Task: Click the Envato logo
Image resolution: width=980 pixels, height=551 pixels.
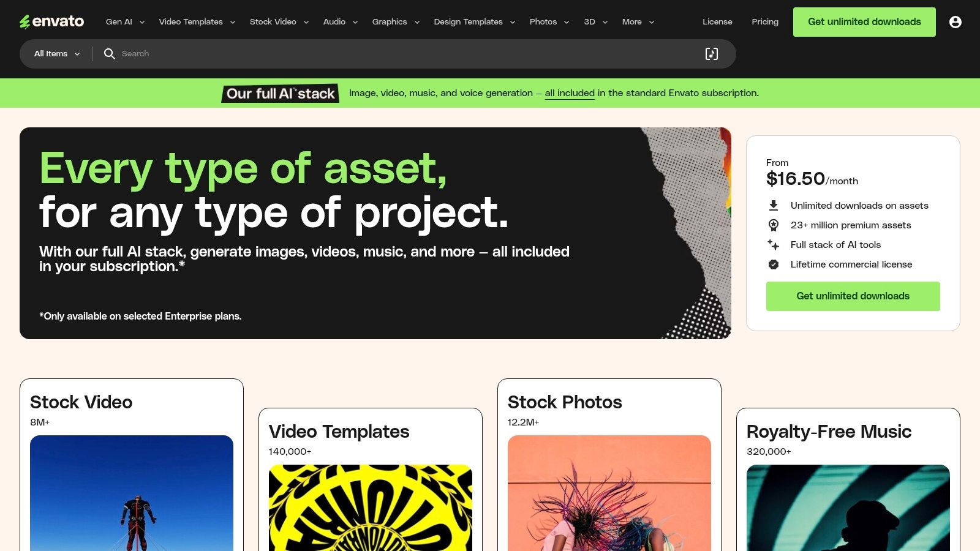Action: click(x=51, y=21)
